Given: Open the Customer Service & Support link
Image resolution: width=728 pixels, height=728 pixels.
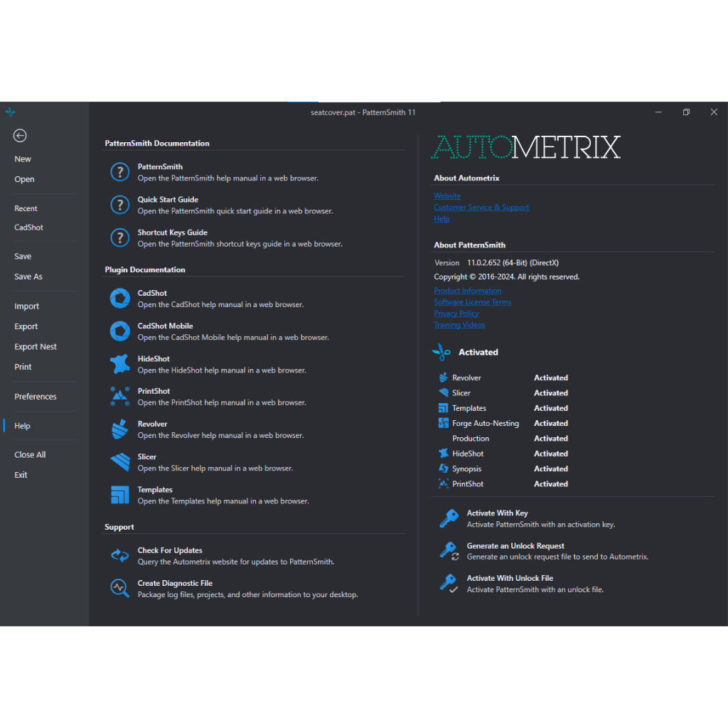Looking at the screenshot, I should point(481,208).
